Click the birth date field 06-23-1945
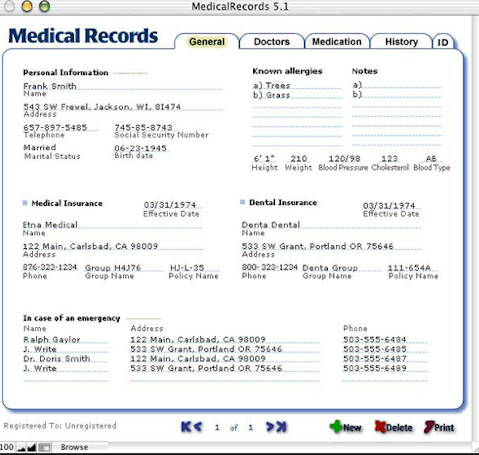 (141, 148)
